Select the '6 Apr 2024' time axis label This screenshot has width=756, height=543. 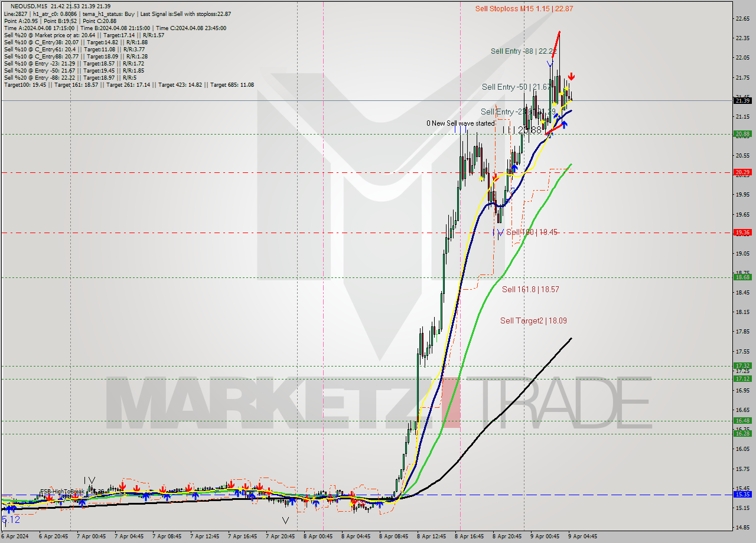(16, 537)
